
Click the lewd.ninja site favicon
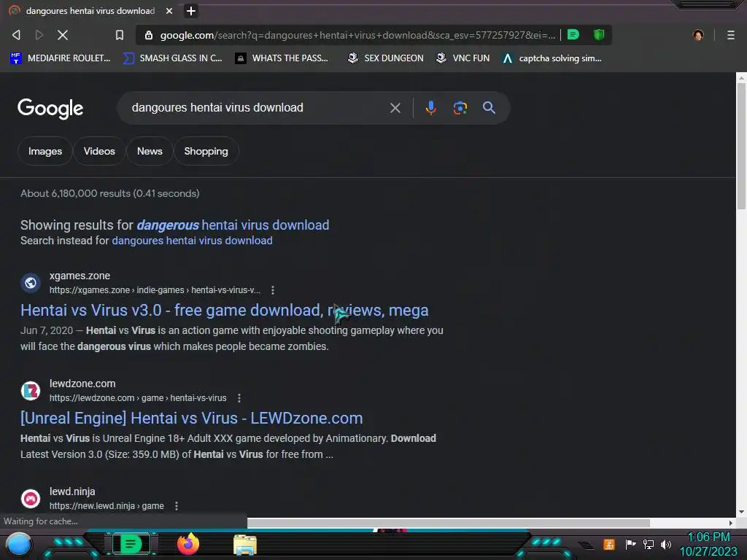coord(31,499)
